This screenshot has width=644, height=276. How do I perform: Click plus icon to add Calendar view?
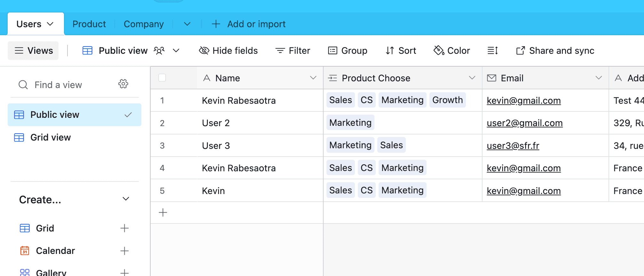pyautogui.click(x=124, y=251)
